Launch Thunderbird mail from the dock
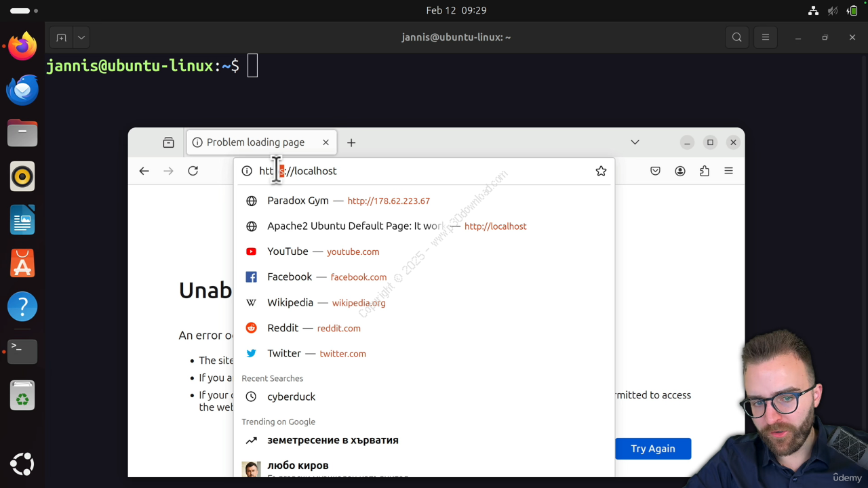This screenshot has width=868, height=488. click(22, 90)
